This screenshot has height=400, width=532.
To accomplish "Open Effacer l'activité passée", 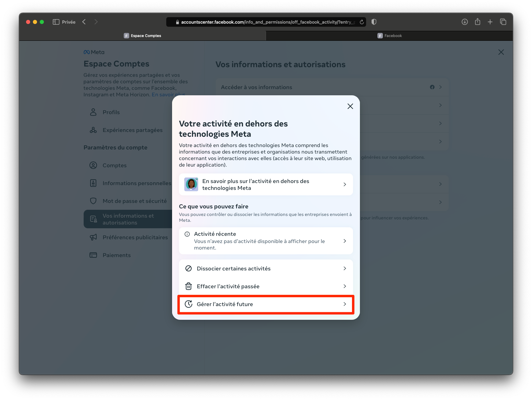I will click(x=266, y=286).
